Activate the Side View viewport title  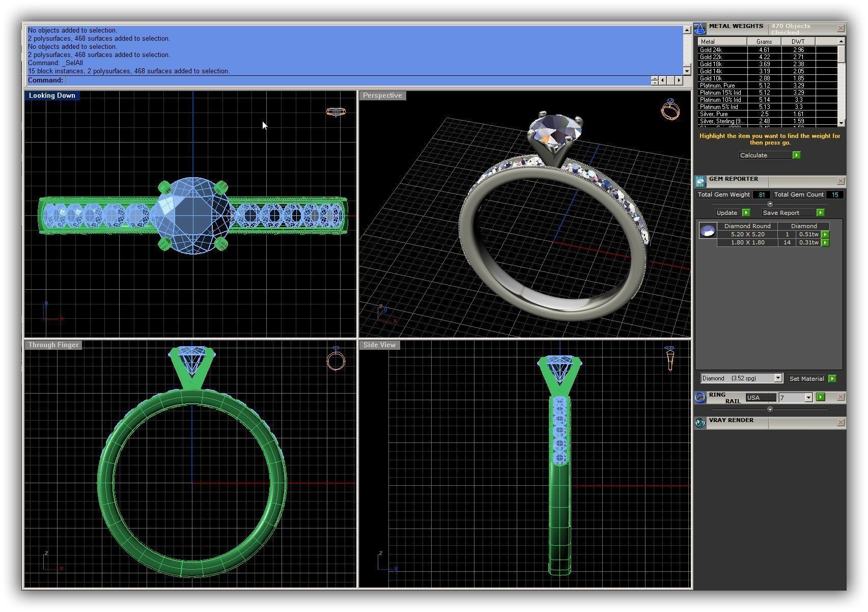[379, 345]
